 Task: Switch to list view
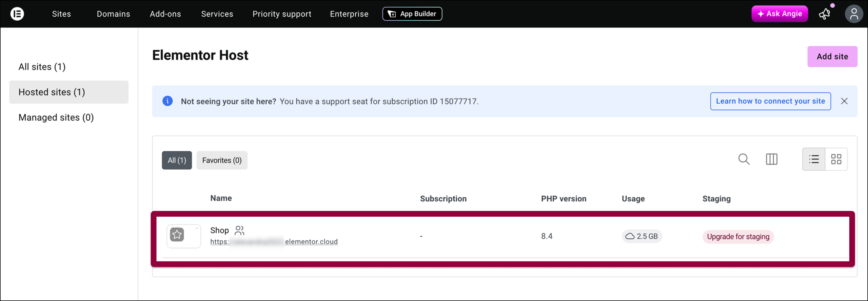pos(814,159)
